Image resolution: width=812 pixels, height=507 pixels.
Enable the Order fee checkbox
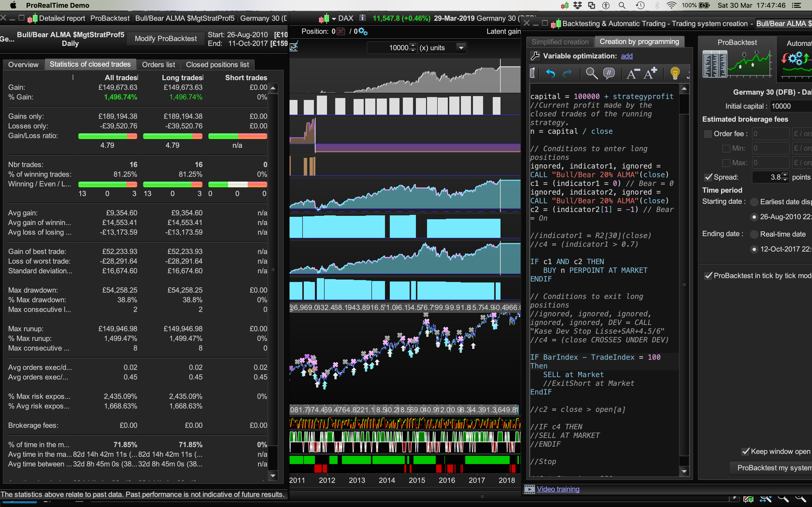coord(708,134)
